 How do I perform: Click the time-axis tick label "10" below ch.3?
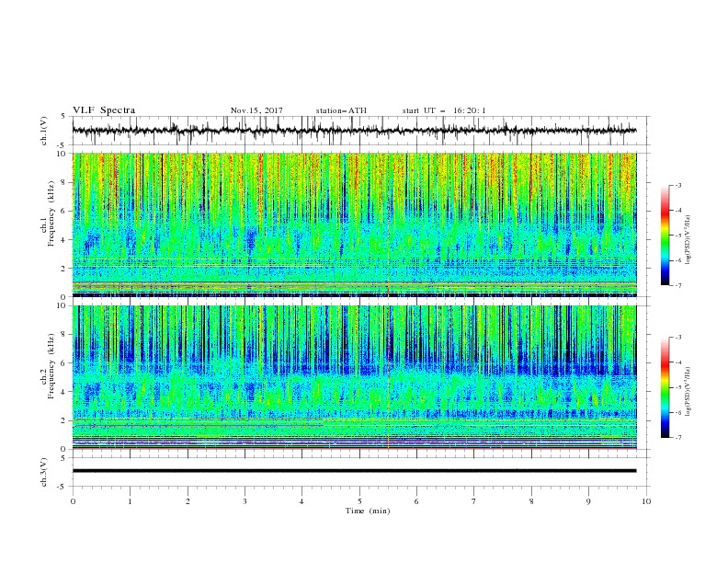click(646, 501)
